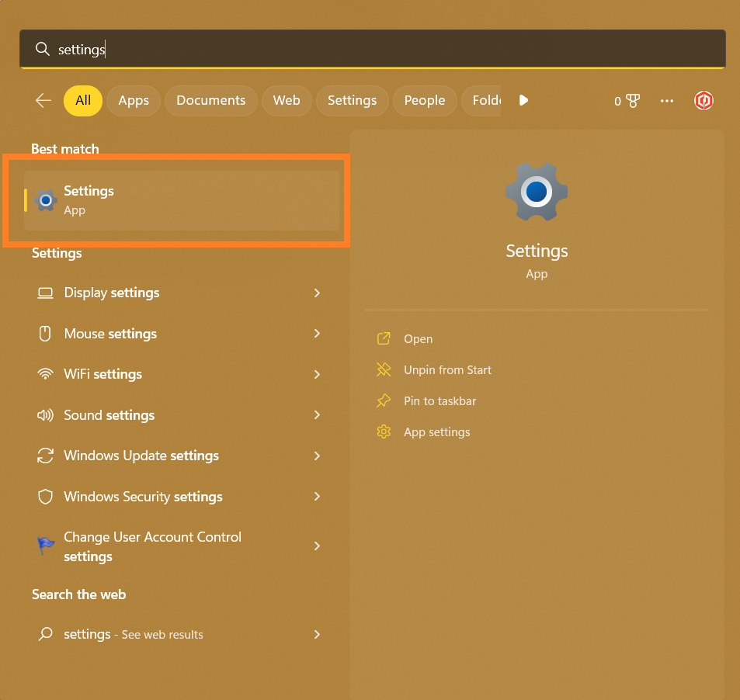Switch to the Apps filter tab
This screenshot has width=740, height=700.
pos(134,100)
